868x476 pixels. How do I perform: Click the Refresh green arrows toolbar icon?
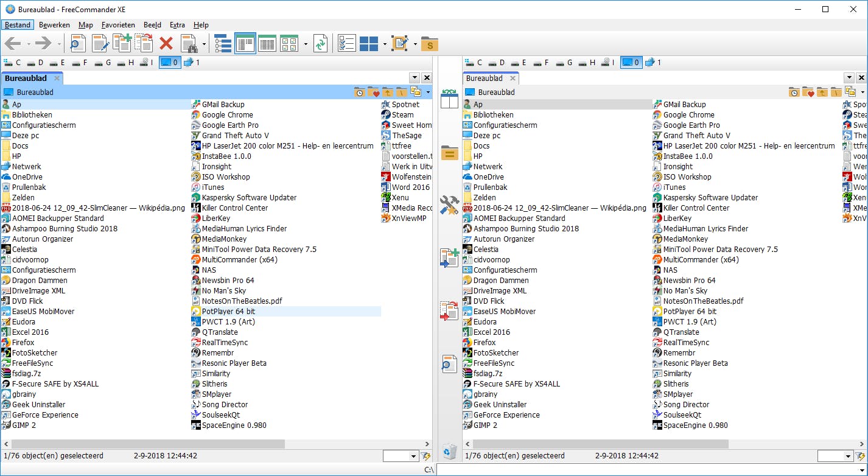320,43
